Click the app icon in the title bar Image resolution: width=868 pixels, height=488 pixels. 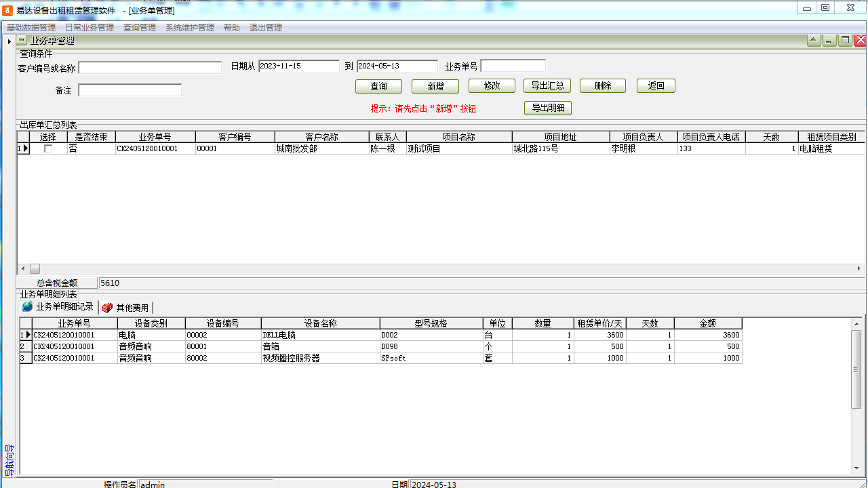pos(7,10)
